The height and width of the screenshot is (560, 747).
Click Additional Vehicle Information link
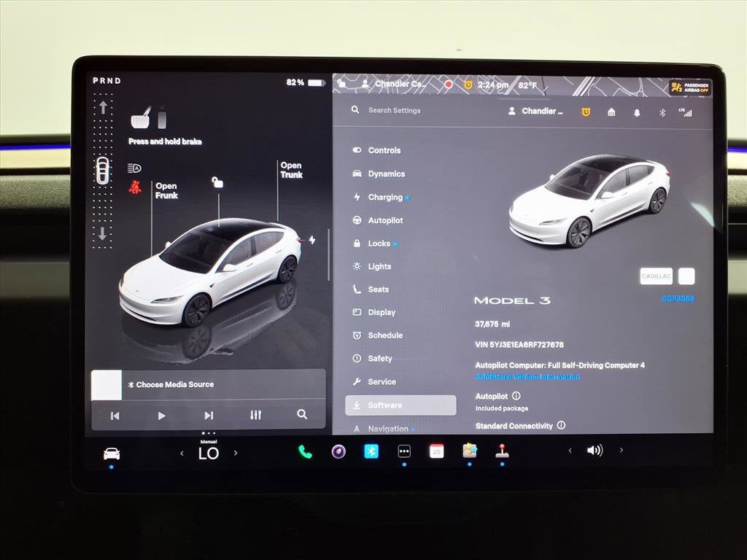[x=527, y=377]
